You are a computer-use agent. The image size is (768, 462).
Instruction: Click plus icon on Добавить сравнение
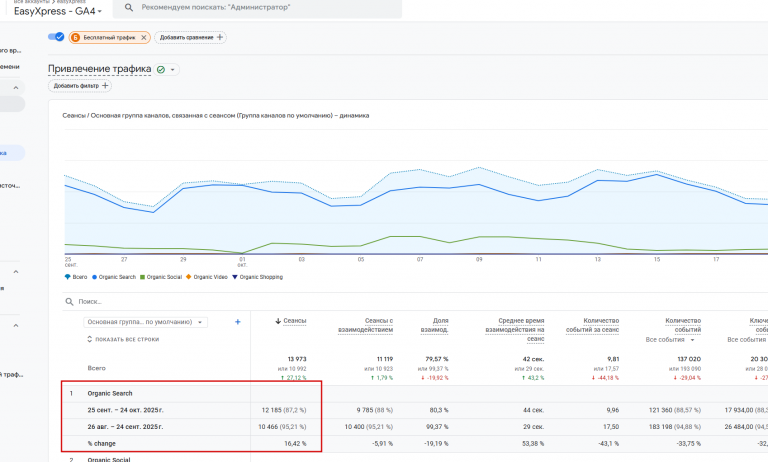point(219,37)
